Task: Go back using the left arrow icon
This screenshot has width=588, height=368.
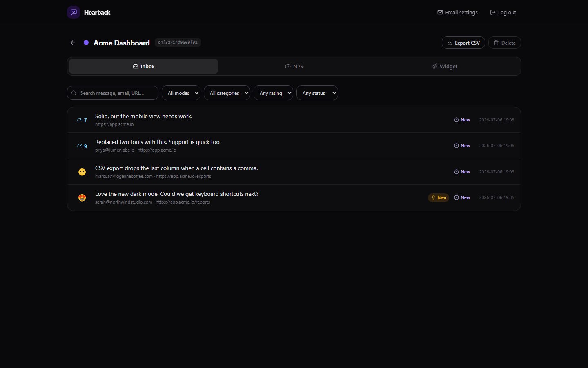Action: 73,43
